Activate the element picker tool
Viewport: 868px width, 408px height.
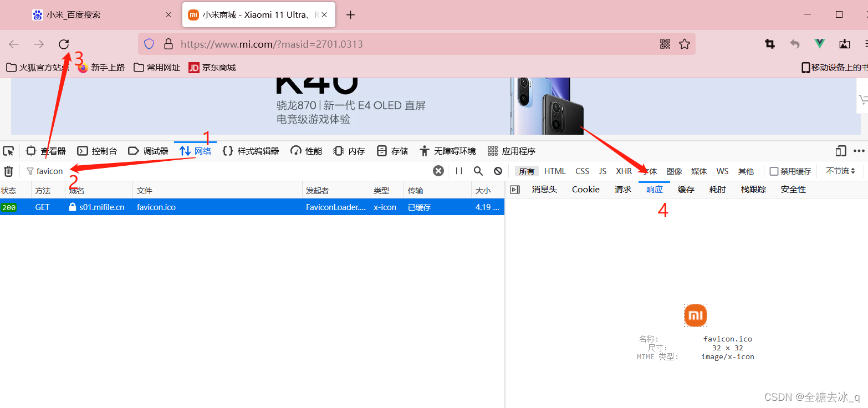click(x=8, y=151)
